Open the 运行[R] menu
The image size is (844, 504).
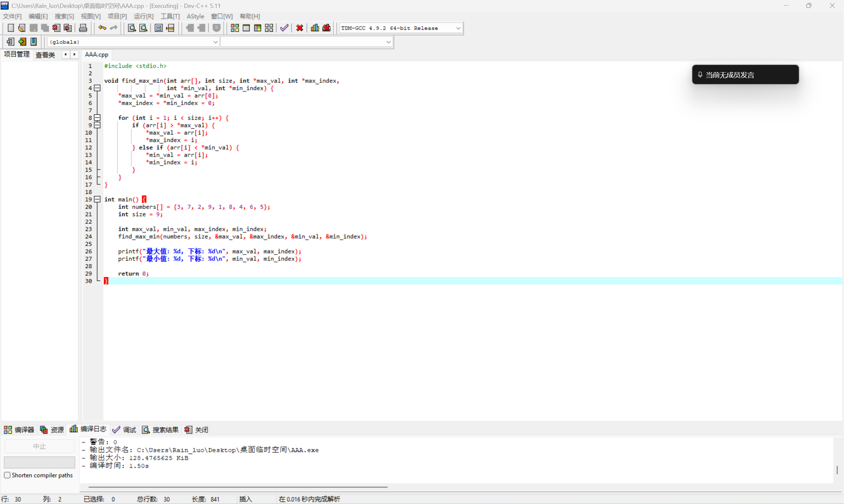click(x=143, y=16)
